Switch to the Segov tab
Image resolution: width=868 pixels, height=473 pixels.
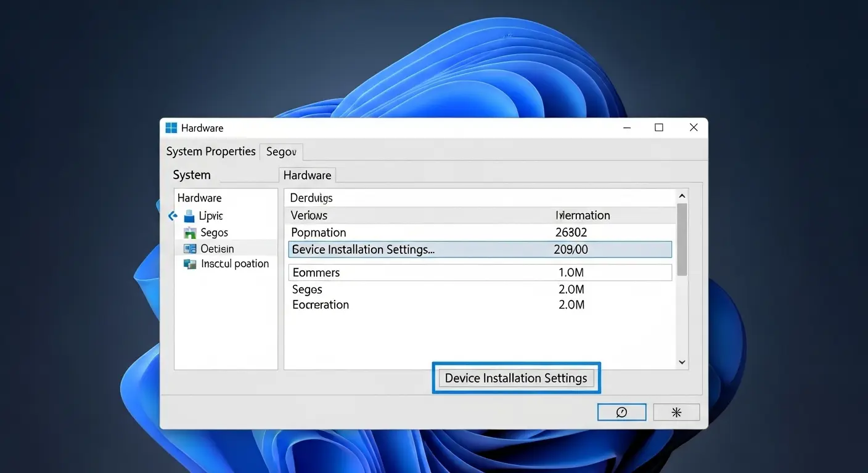[x=281, y=152]
